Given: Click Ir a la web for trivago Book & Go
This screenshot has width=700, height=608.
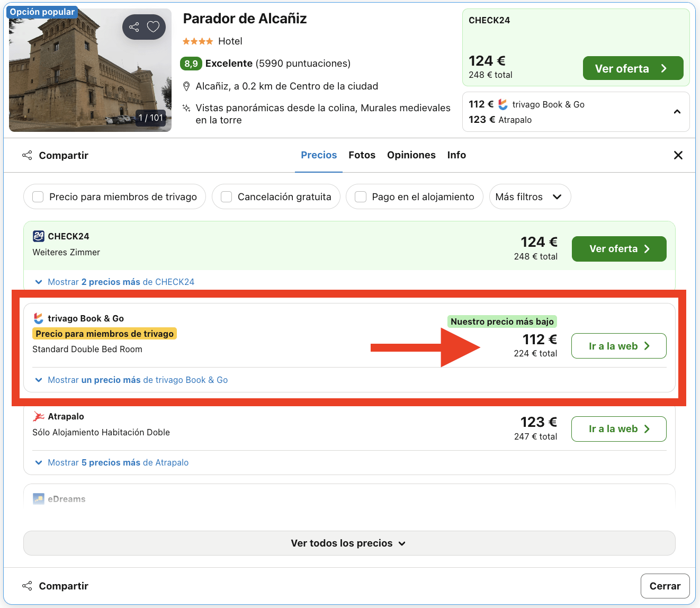Looking at the screenshot, I should coord(618,346).
